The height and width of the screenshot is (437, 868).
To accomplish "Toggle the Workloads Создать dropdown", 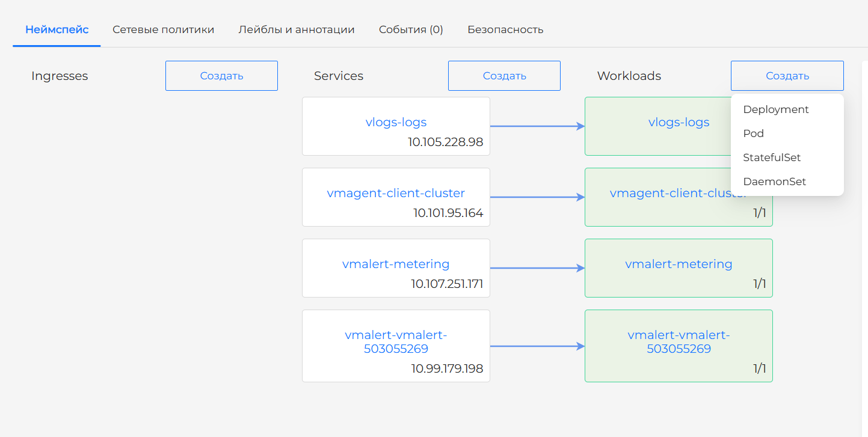I will coord(787,76).
